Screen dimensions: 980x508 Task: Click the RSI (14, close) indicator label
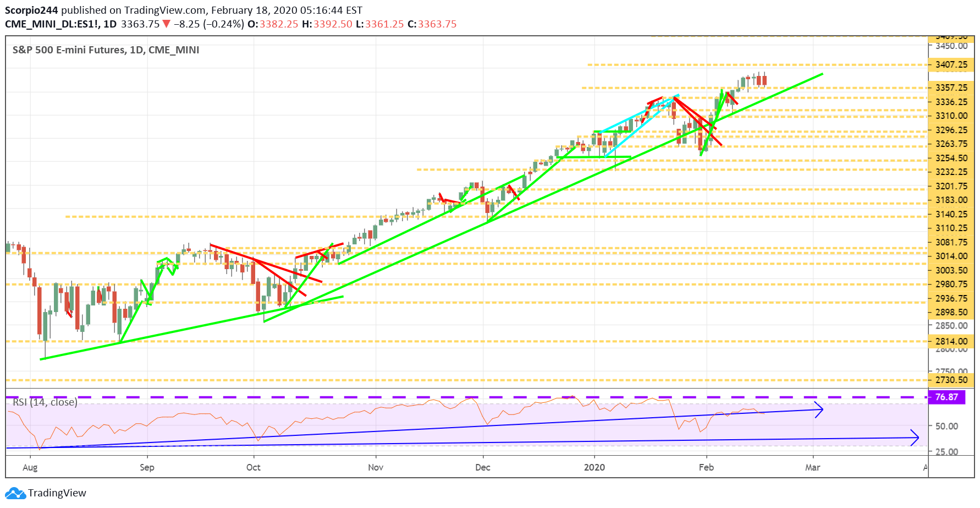[x=45, y=402]
